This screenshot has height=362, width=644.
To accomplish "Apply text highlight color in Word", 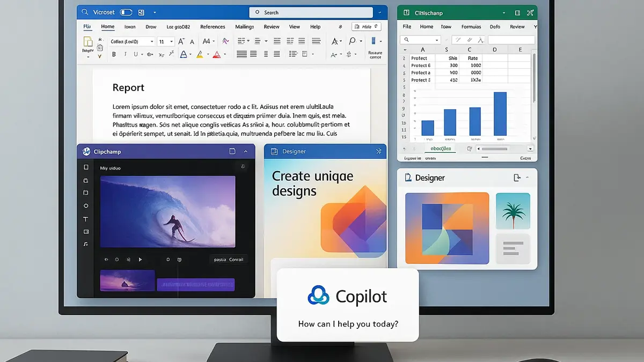I will coord(199,53).
